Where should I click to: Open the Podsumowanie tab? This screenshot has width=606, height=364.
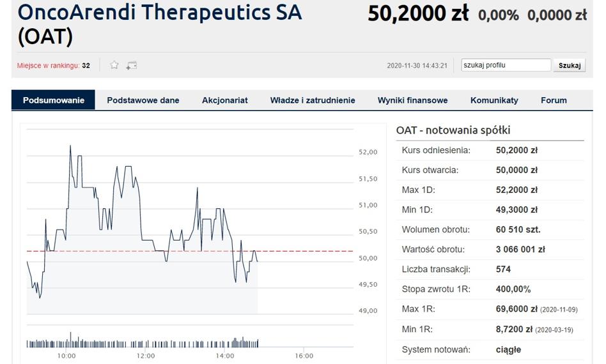point(53,100)
